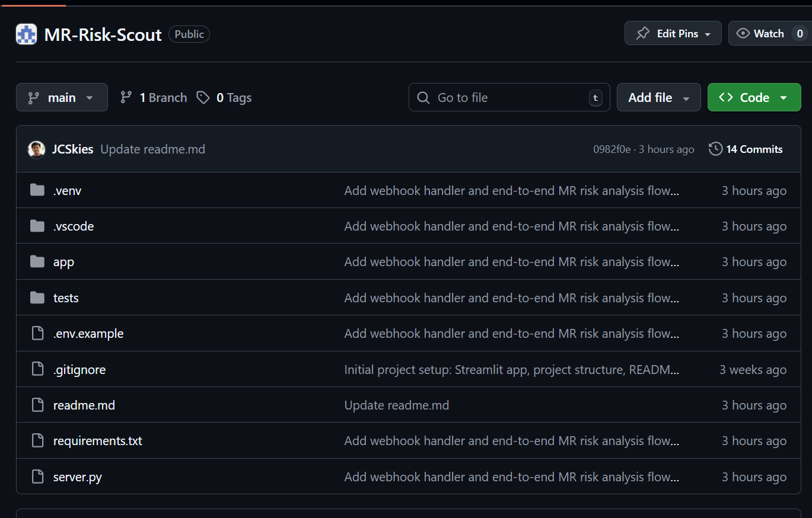Click the commit history clock icon

point(715,149)
